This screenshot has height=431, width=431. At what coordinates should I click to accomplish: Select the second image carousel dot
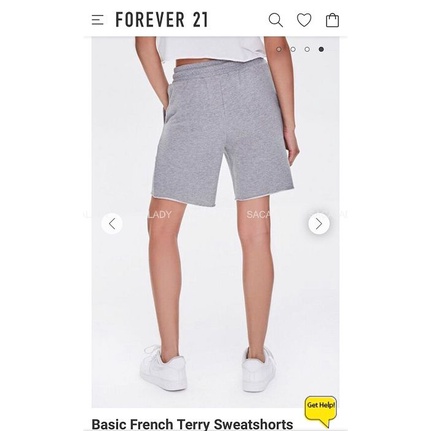(x=293, y=49)
